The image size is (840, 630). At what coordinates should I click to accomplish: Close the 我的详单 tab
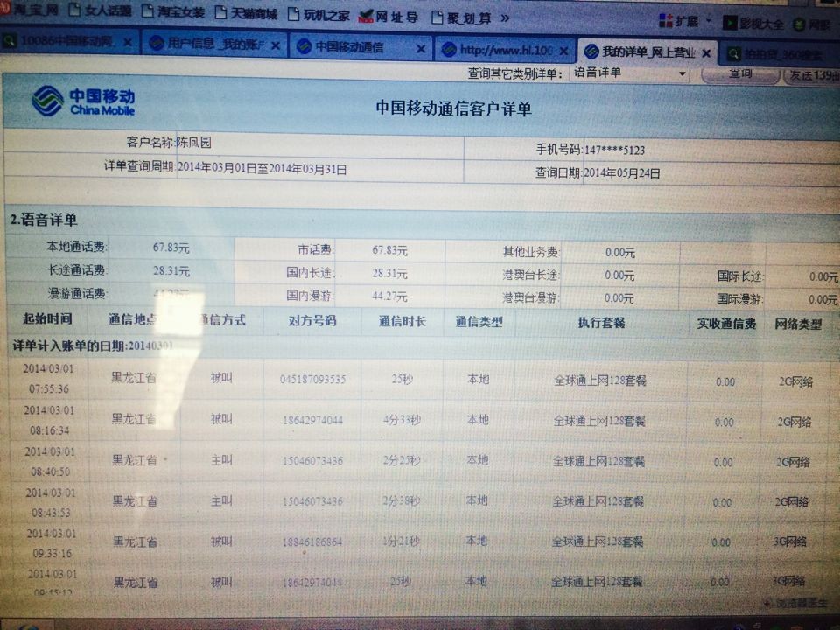(706, 53)
